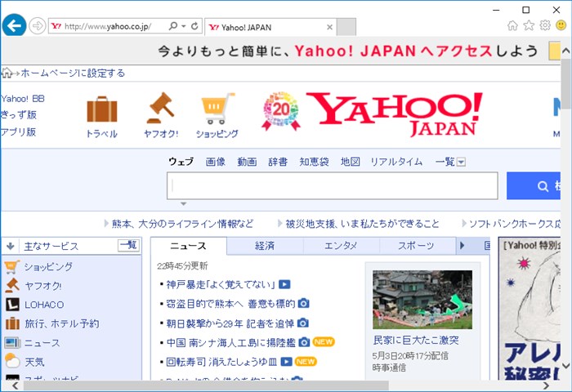The width and height of the screenshot is (572, 392).
Task: Click into the Yahoo search text box
Action: pos(333,186)
